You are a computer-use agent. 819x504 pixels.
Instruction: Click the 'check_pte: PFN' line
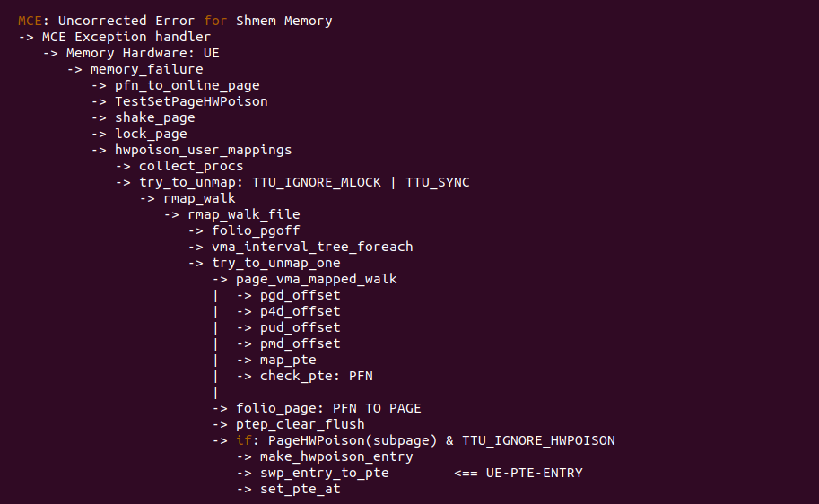(x=316, y=376)
